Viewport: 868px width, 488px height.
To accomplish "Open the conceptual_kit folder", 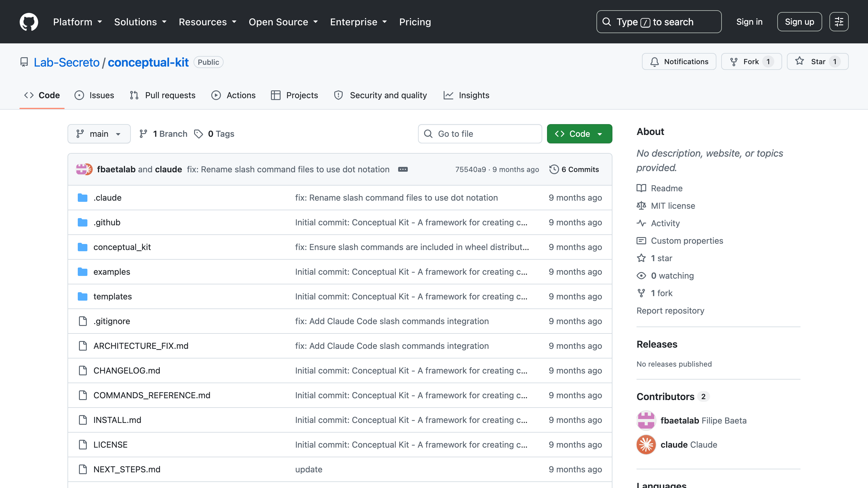I will coord(122,247).
